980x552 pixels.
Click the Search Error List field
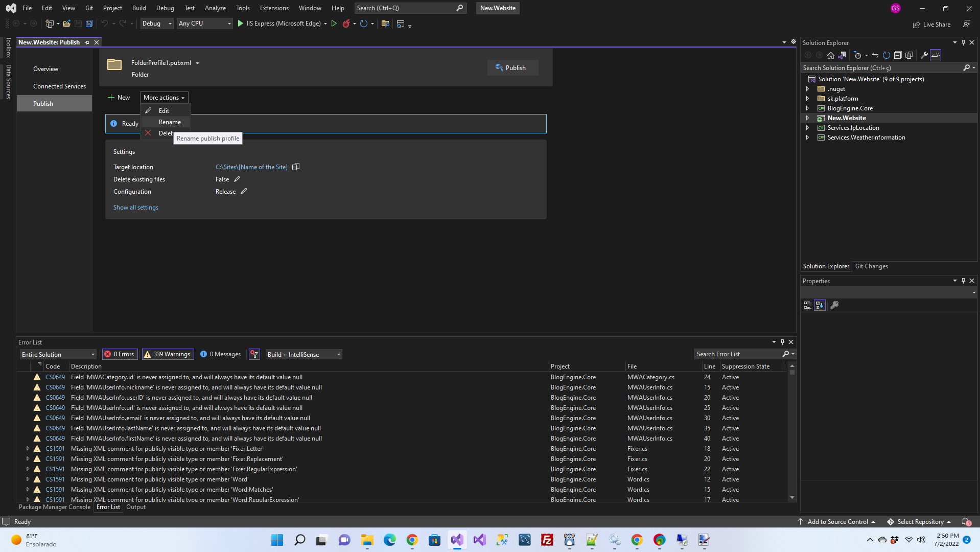pyautogui.click(x=738, y=354)
